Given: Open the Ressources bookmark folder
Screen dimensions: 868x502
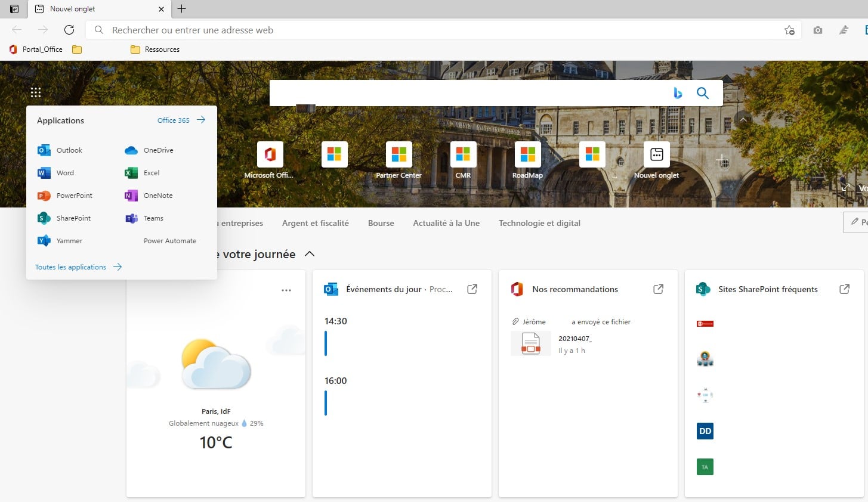Looking at the screenshot, I should [x=155, y=49].
